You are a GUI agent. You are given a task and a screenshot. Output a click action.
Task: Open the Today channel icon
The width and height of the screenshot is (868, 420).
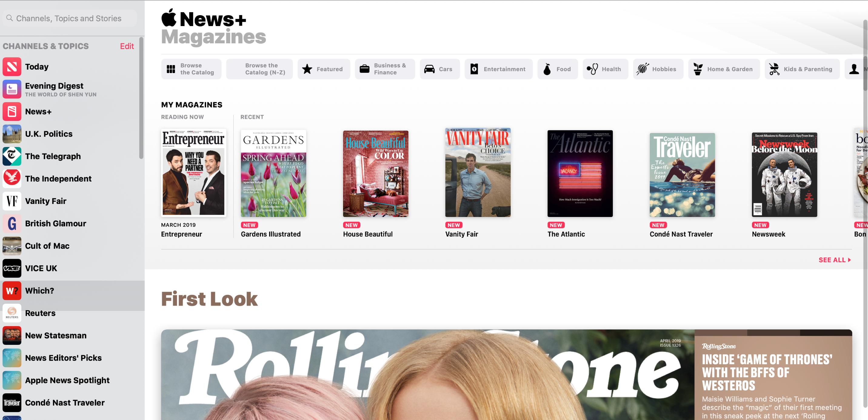[12, 67]
